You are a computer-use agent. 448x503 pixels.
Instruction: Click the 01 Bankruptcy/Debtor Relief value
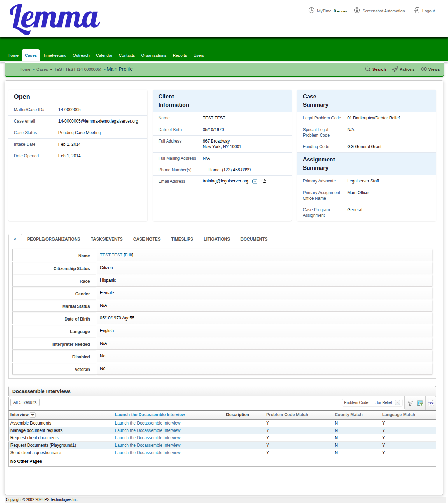tap(373, 118)
